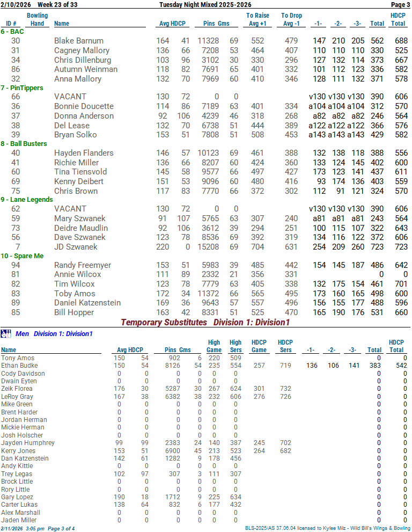
Task: Click the Tuesday Night Mixed 2025-2026 title
Action: [x=205, y=5]
